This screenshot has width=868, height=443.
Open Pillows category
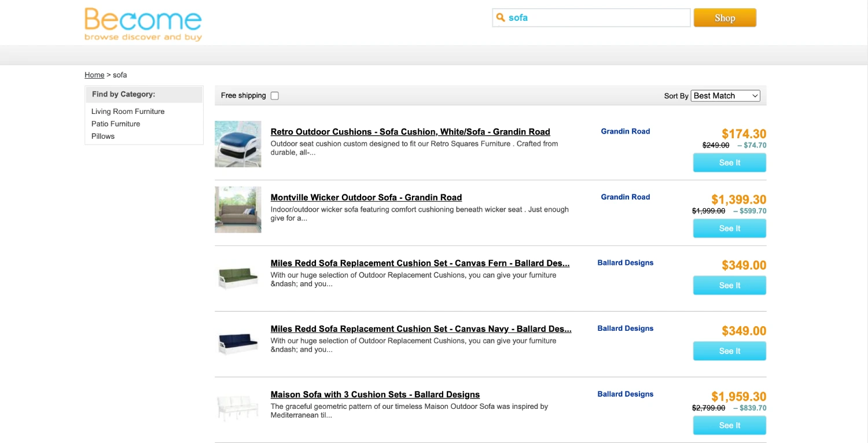point(103,136)
